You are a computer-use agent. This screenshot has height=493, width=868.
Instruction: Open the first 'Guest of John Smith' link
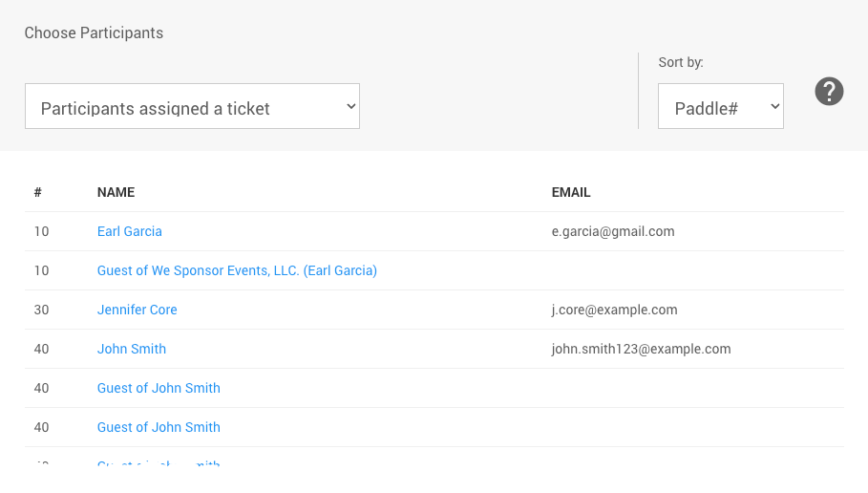pyautogui.click(x=159, y=388)
